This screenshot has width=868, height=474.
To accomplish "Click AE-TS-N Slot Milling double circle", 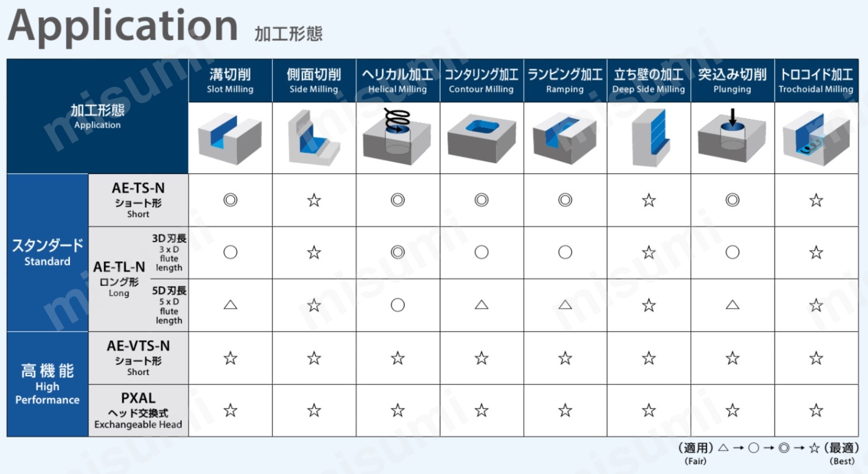I will [230, 200].
